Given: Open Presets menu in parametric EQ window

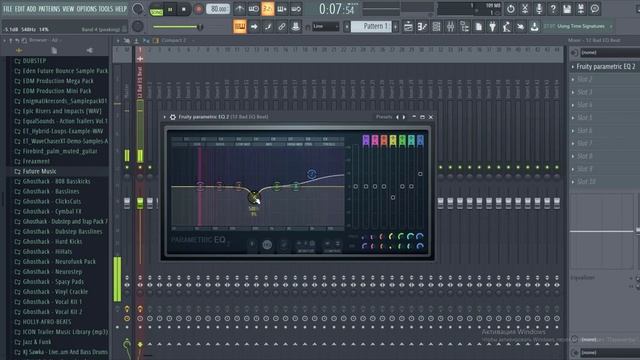Looking at the screenshot, I should pos(384,117).
